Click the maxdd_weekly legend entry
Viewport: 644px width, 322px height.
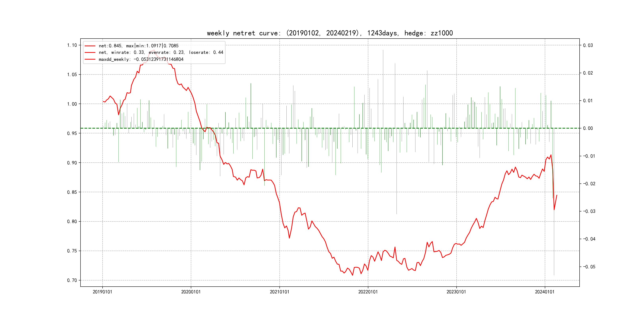[141, 59]
